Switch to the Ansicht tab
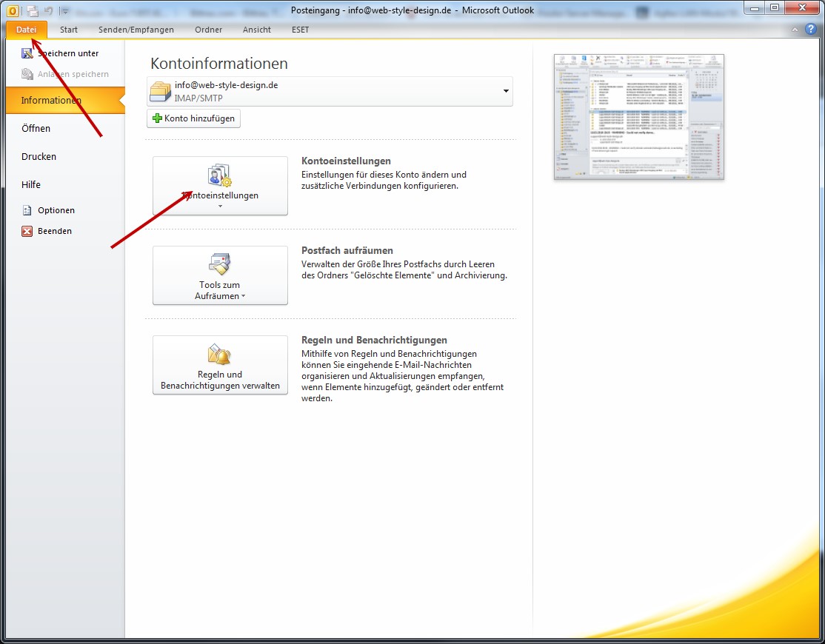Screen dimensions: 825x644 [257, 30]
